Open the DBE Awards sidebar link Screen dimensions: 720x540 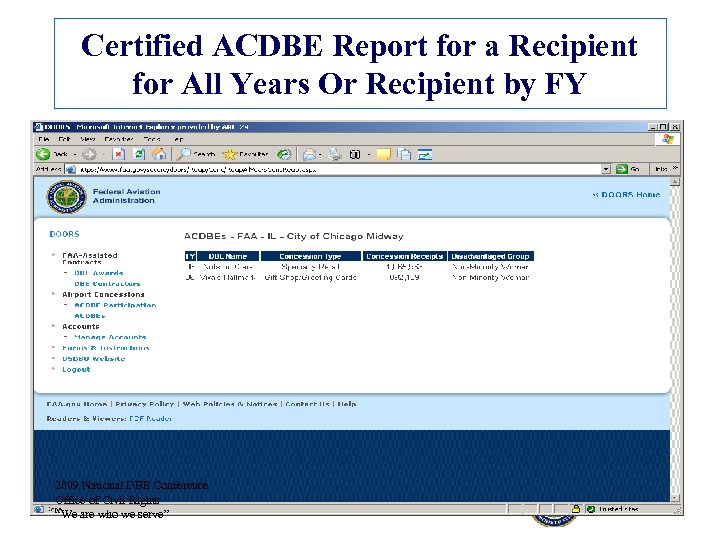99,273
